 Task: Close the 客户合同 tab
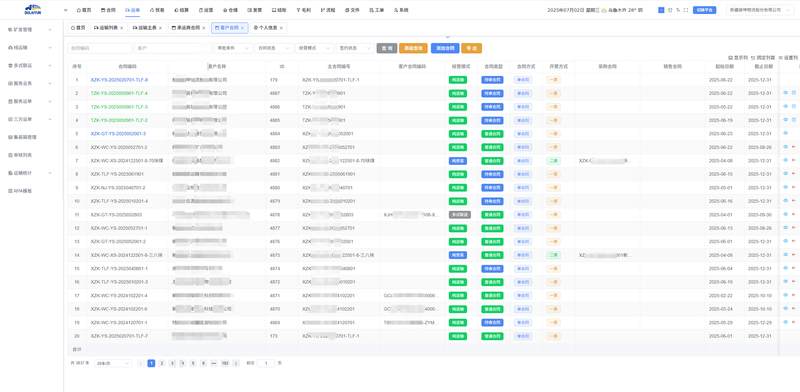click(x=242, y=28)
